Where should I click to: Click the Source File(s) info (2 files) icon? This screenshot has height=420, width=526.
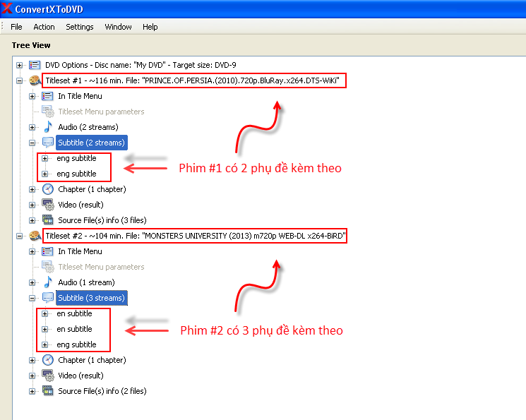(47, 391)
